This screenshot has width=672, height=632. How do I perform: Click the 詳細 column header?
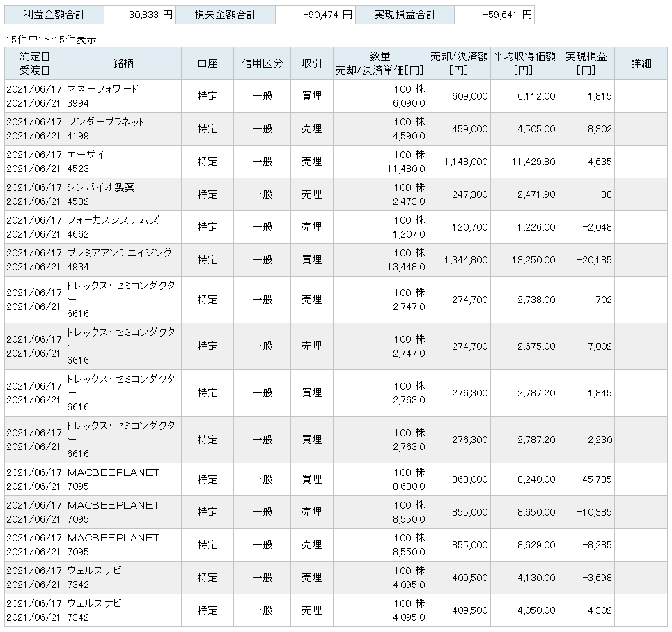coord(641,63)
